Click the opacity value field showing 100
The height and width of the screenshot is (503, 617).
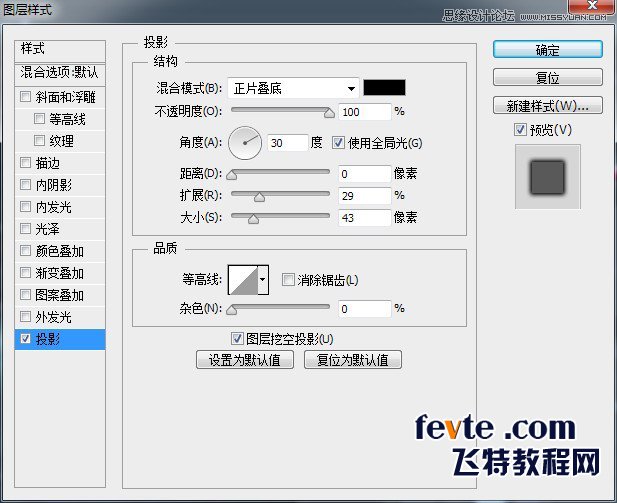click(365, 112)
